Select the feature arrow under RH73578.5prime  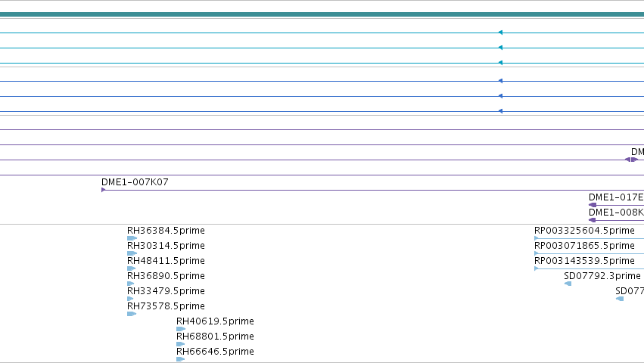[x=132, y=314]
